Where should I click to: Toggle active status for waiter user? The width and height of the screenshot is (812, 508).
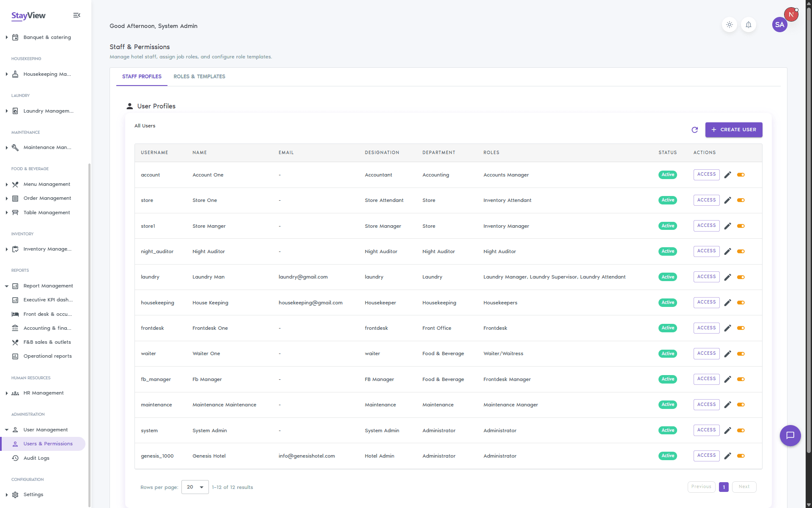pyautogui.click(x=741, y=354)
